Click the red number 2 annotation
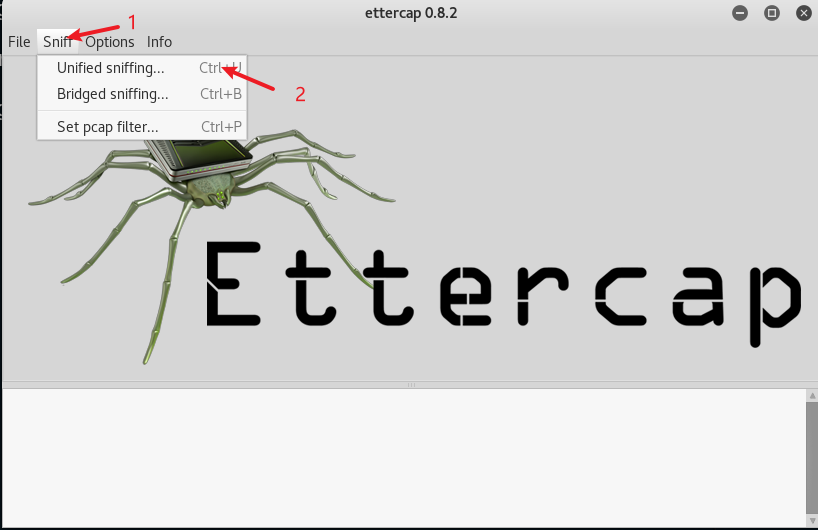818x530 pixels. 299,95
